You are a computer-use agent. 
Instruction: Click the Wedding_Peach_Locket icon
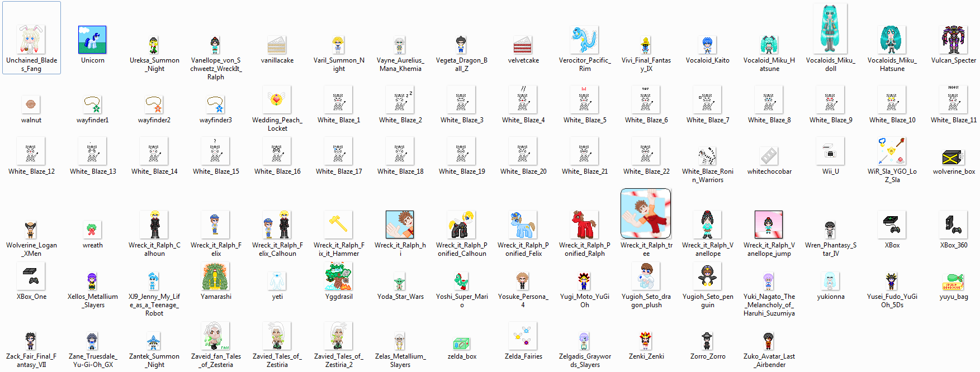click(x=277, y=99)
